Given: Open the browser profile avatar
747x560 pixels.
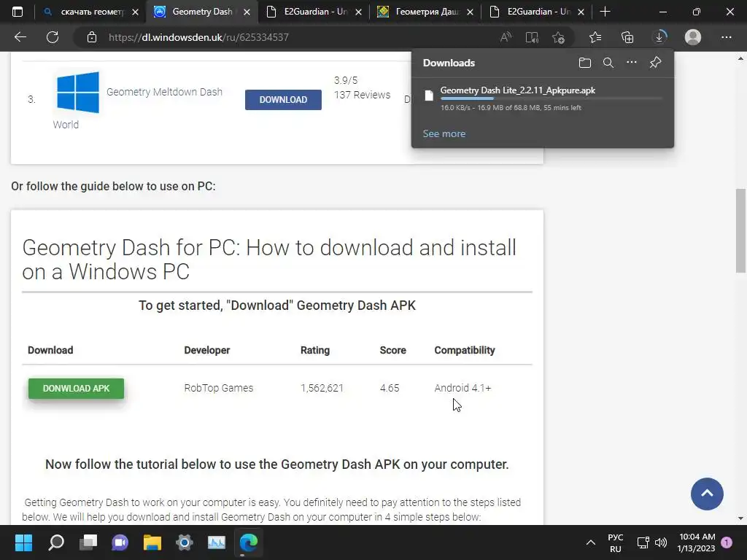Looking at the screenshot, I should point(693,37).
